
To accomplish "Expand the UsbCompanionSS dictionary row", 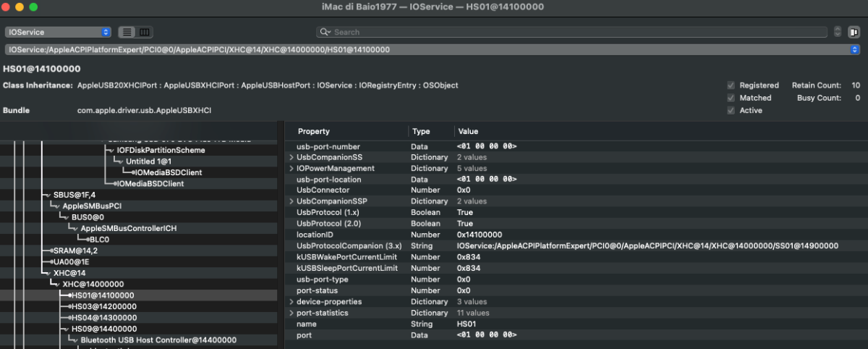I will click(x=292, y=157).
